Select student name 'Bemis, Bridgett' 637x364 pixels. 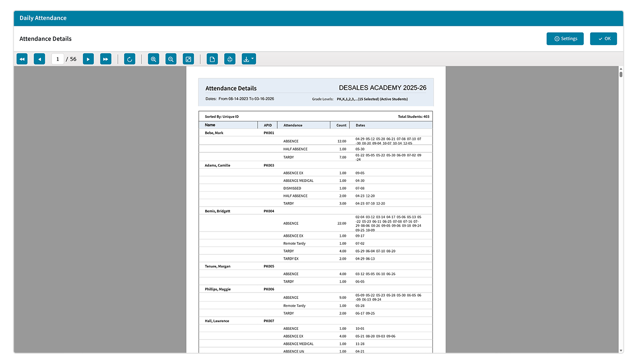(x=217, y=211)
